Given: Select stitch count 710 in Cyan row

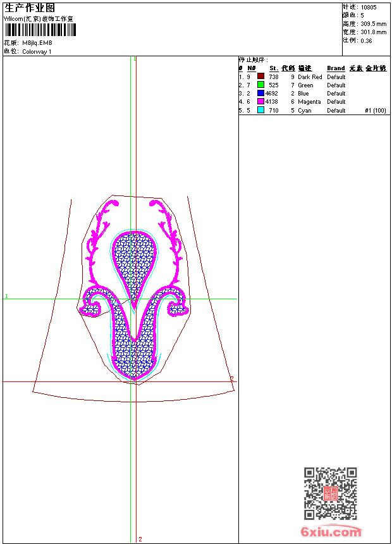Looking at the screenshot, I should (x=274, y=111).
